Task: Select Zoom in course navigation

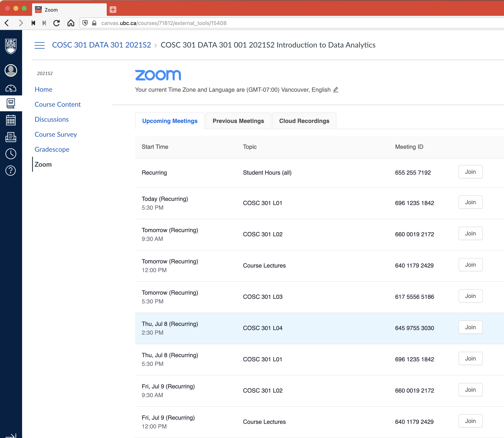Action: (x=43, y=164)
